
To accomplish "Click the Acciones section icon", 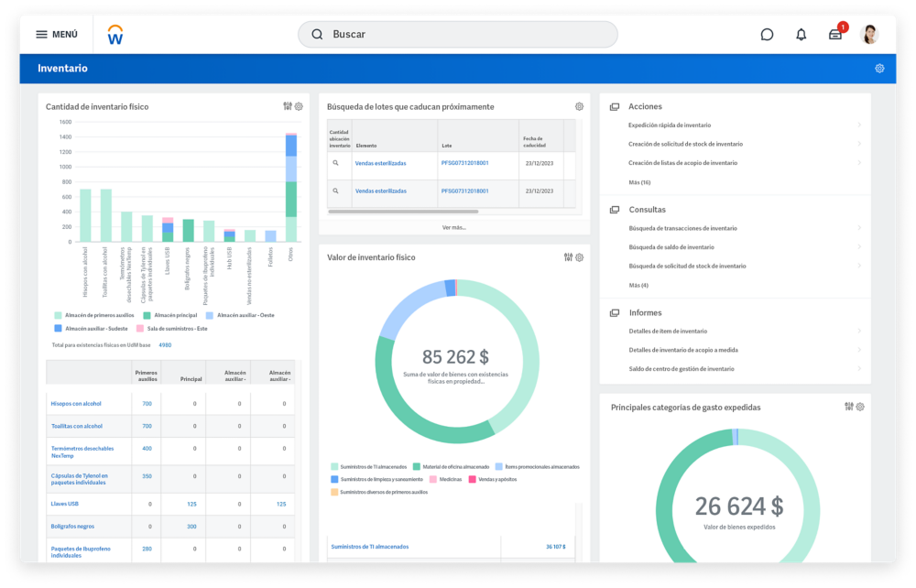I will pos(615,107).
